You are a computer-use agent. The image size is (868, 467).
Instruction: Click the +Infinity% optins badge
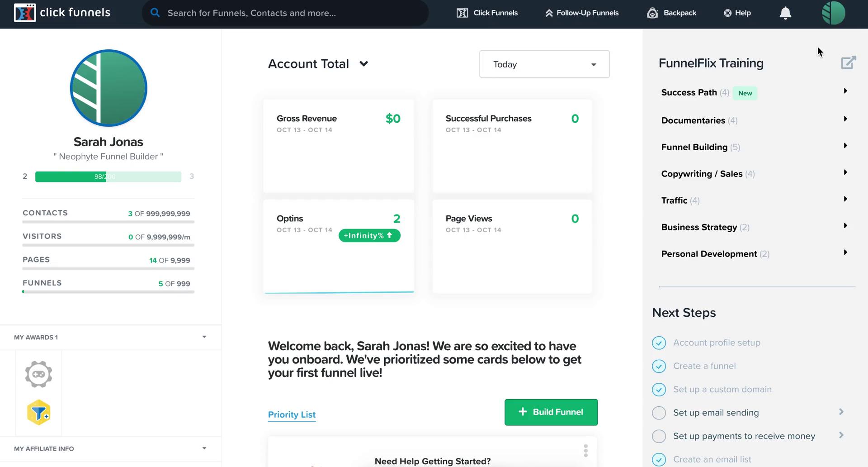point(369,236)
